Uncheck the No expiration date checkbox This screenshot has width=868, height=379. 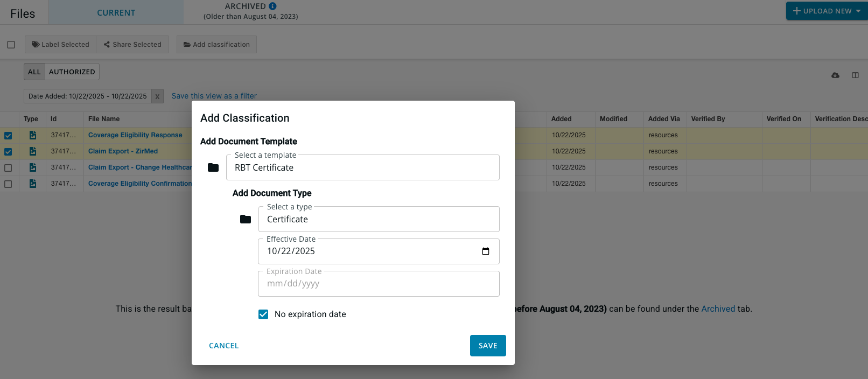point(263,314)
